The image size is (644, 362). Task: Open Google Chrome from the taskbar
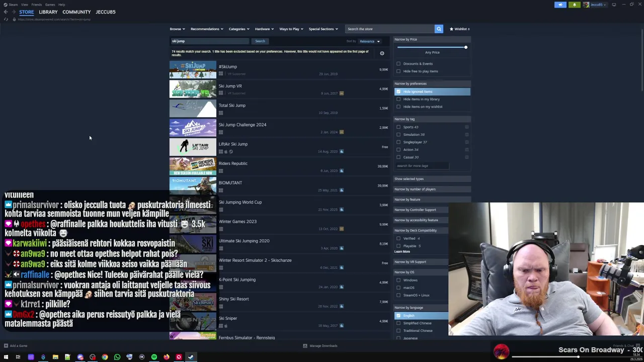(105, 357)
